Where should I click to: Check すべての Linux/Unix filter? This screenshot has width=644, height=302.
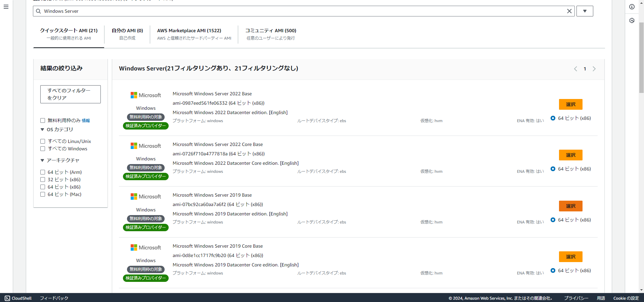(x=43, y=141)
